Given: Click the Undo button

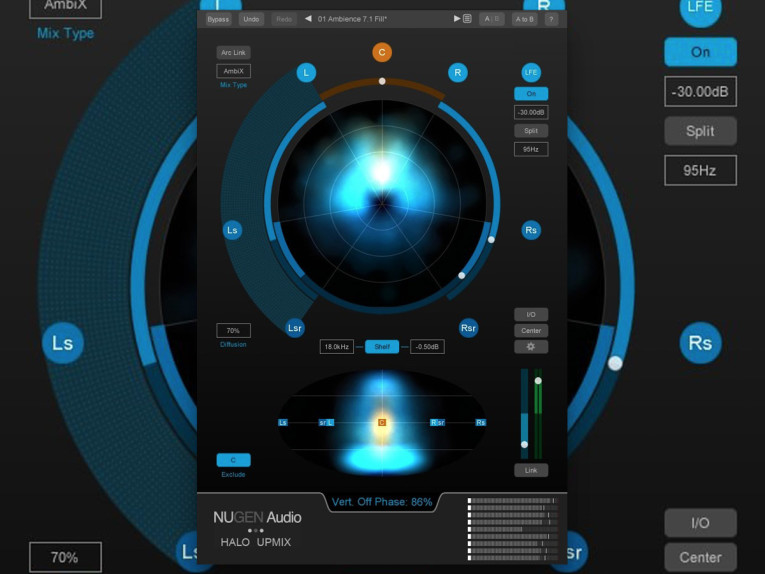Looking at the screenshot, I should coord(251,19).
